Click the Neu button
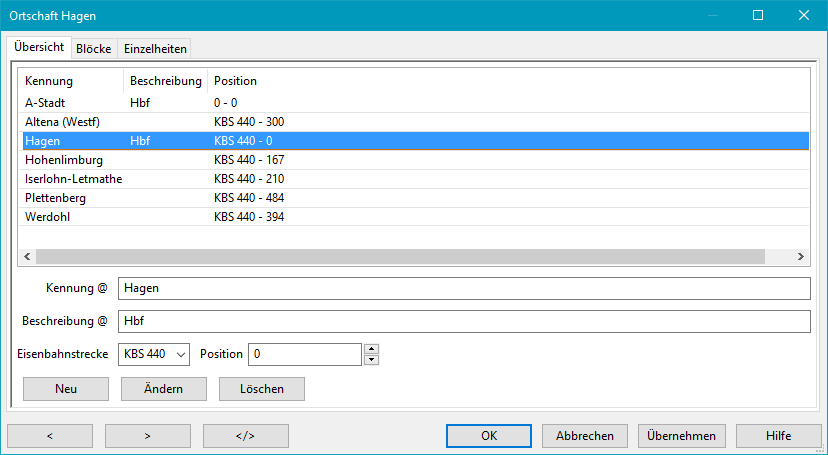828x455 pixels. (x=66, y=389)
